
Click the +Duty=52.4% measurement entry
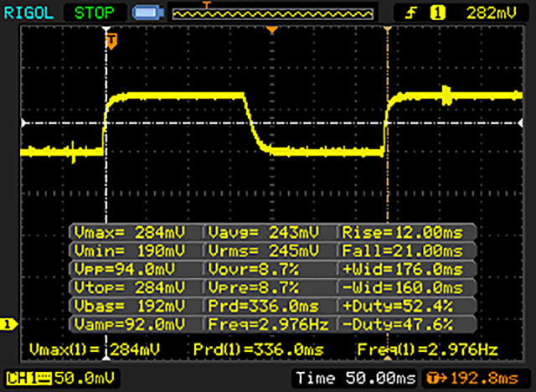click(407, 306)
